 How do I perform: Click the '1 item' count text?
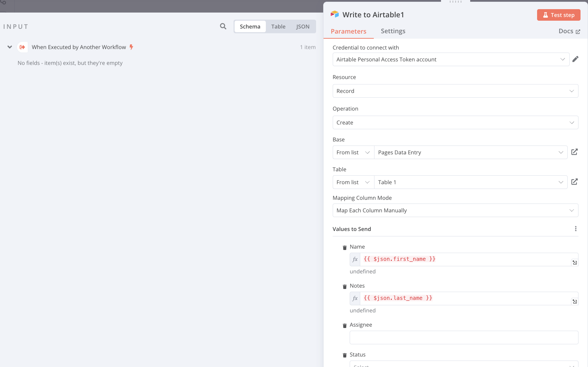308,47
